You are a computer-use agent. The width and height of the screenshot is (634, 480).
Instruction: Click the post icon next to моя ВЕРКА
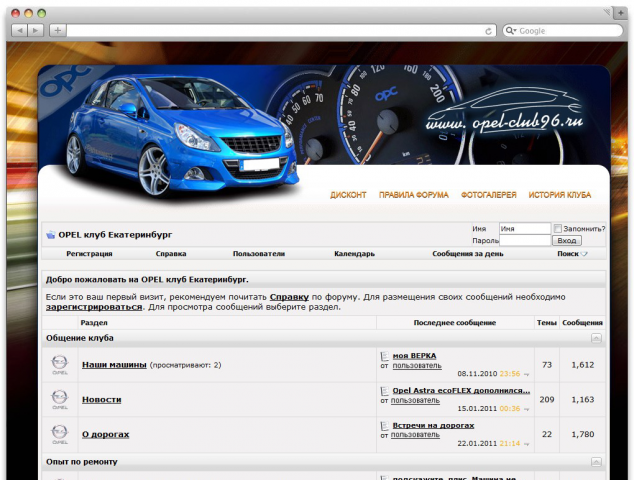point(385,356)
